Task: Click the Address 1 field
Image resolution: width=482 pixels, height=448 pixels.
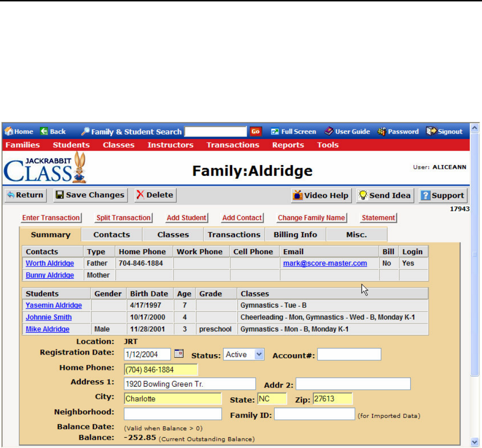Action: (x=190, y=384)
